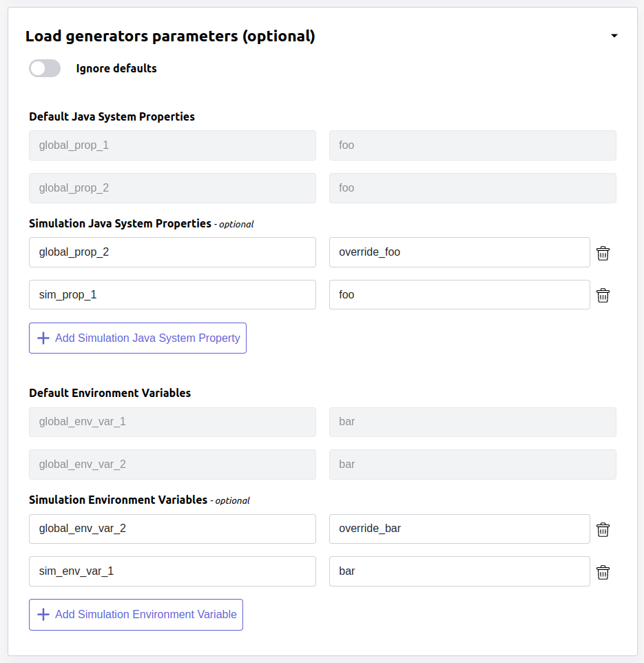Screen dimensions: 644x663
Task: Add a Simulation Java System Property
Action: [x=138, y=338]
